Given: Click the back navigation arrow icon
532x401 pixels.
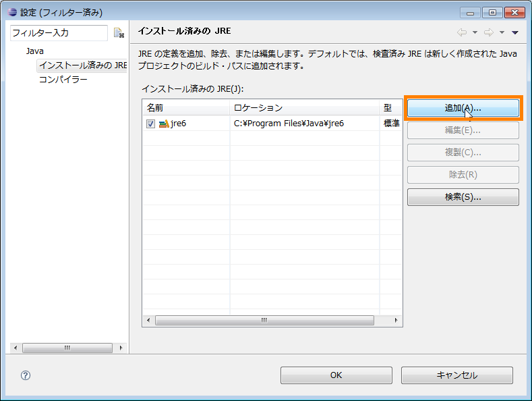Looking at the screenshot, I should pos(462,32).
